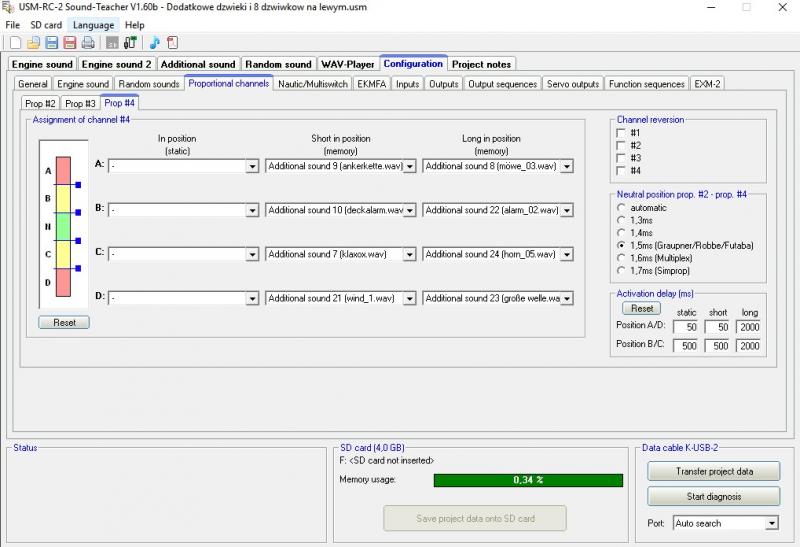Expand position D In position static dropdown
Image resolution: width=800 pixels, height=547 pixels.
(x=252, y=298)
